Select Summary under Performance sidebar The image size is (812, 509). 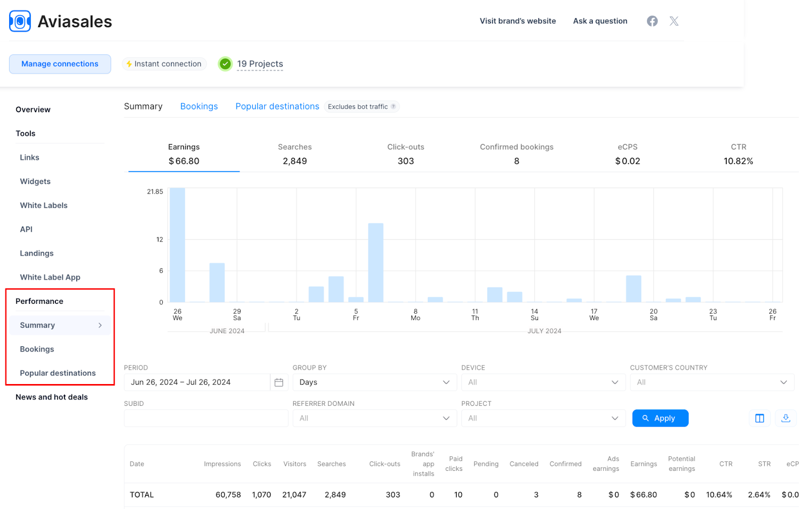click(x=60, y=325)
